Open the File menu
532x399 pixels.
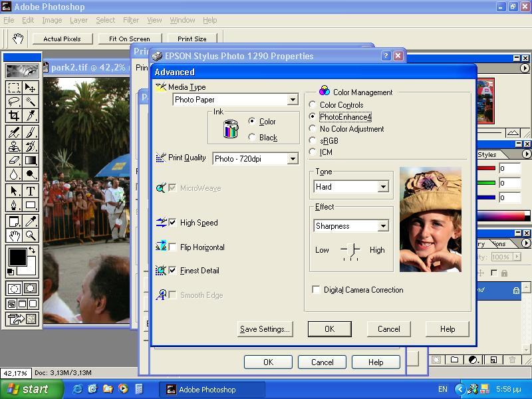9,20
